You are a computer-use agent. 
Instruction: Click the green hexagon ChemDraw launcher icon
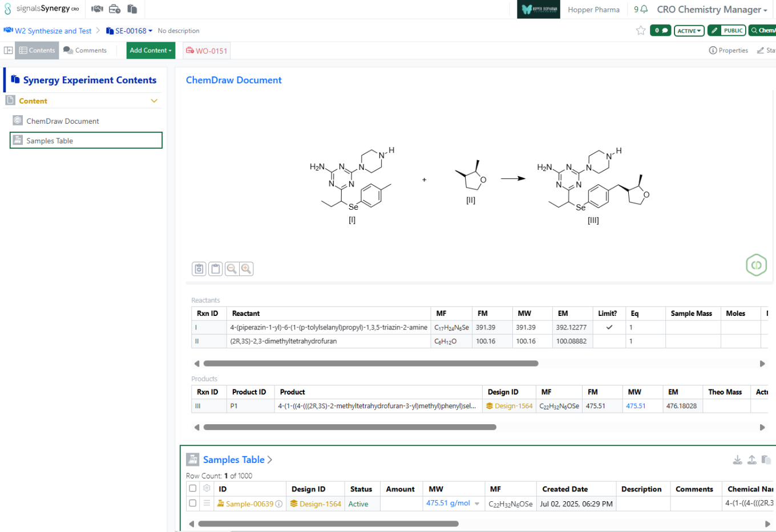(x=756, y=265)
